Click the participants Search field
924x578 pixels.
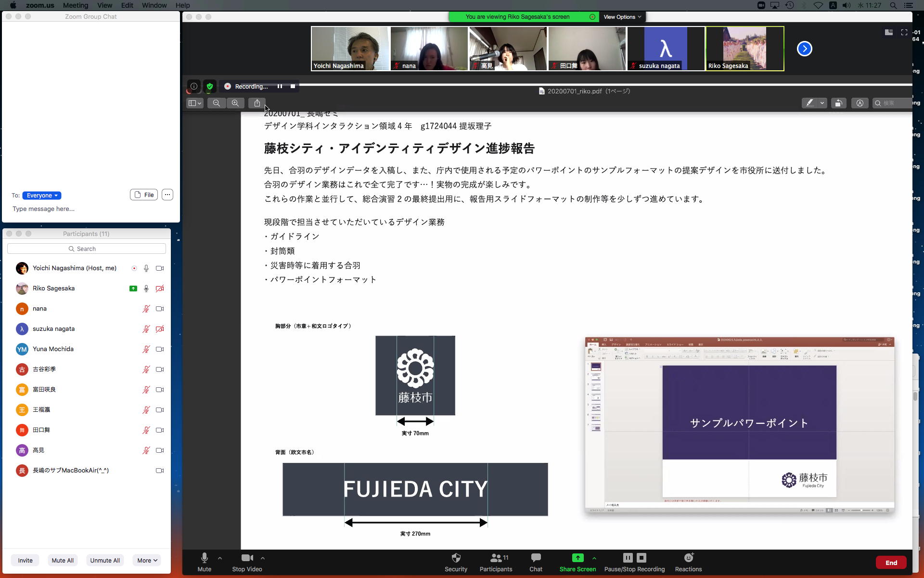87,249
